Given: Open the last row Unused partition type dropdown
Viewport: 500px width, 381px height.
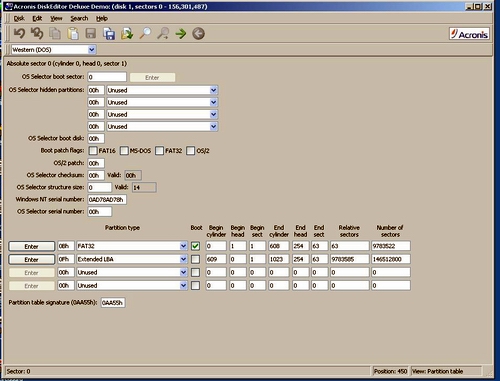Looking at the screenshot, I should coord(183,285).
